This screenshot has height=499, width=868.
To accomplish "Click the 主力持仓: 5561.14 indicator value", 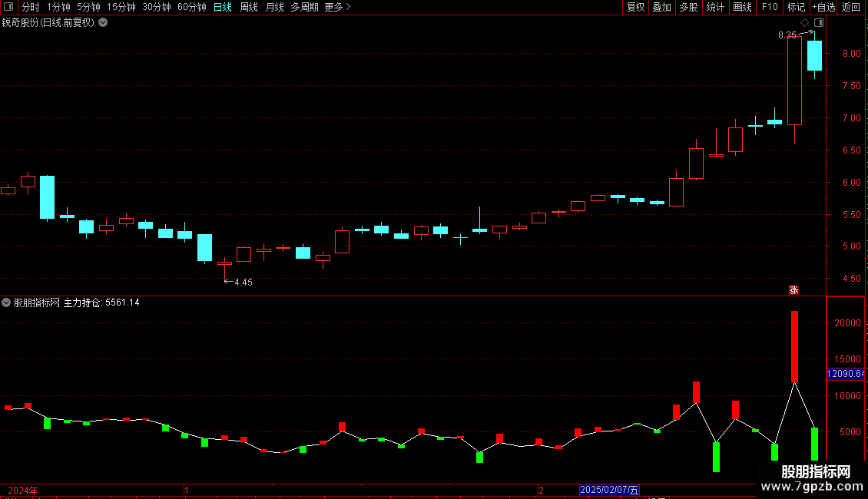I will click(101, 302).
